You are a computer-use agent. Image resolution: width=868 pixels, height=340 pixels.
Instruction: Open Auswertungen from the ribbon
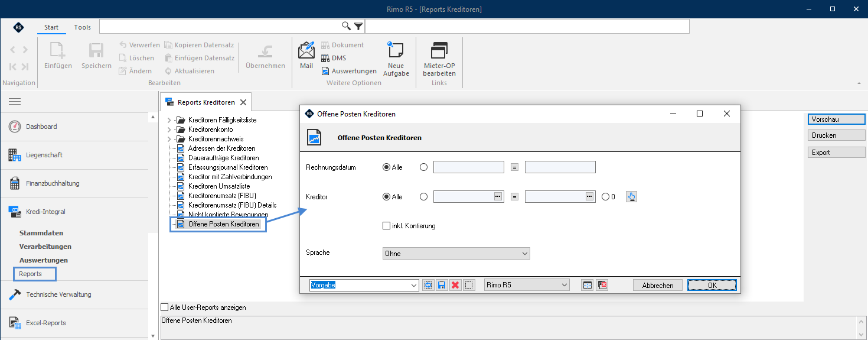(x=349, y=71)
